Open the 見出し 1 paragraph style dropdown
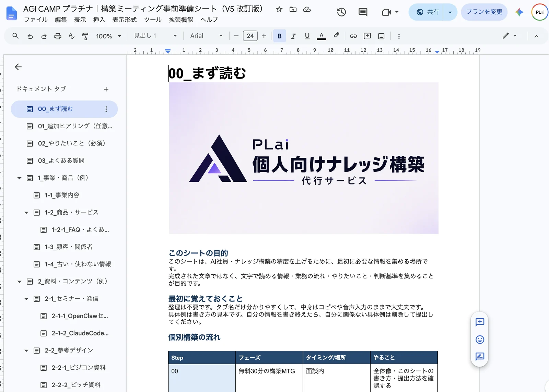549x392 pixels. [x=155, y=36]
